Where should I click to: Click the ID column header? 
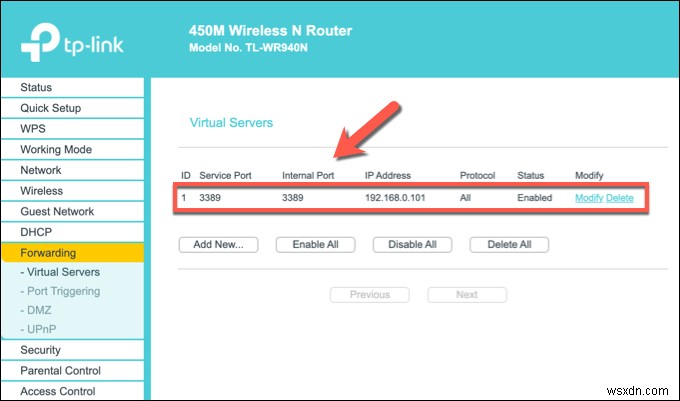point(186,176)
